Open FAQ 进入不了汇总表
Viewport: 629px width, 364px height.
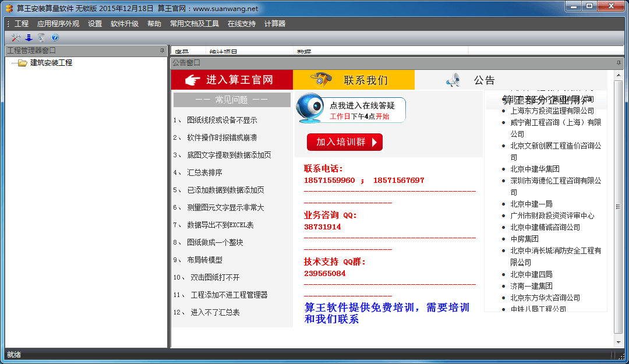215,312
